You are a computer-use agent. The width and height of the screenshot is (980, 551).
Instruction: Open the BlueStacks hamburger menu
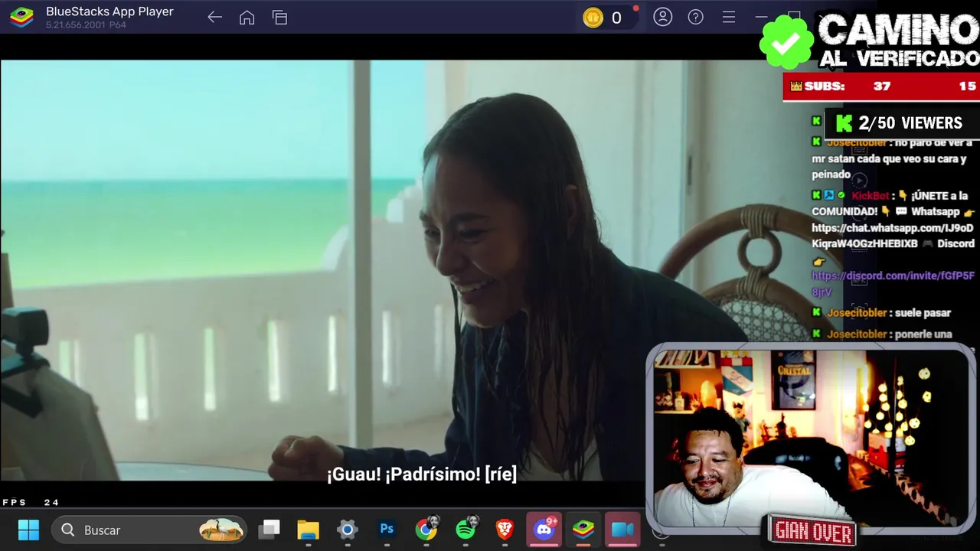728,17
